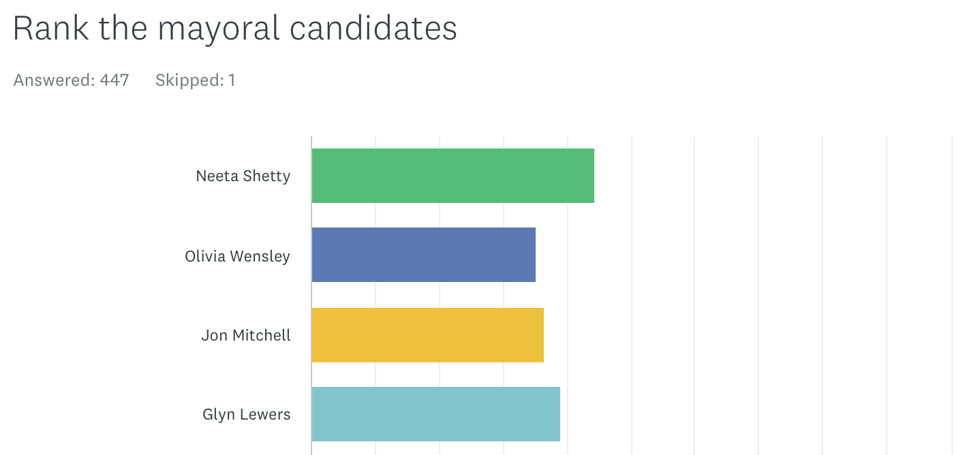Click the rightmost vertical gridline of chart
Image resolution: width=980 pixels, height=455 pixels.
pos(951,293)
